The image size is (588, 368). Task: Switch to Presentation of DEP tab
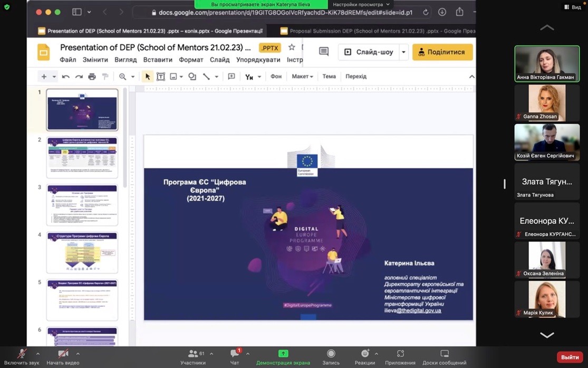(150, 31)
